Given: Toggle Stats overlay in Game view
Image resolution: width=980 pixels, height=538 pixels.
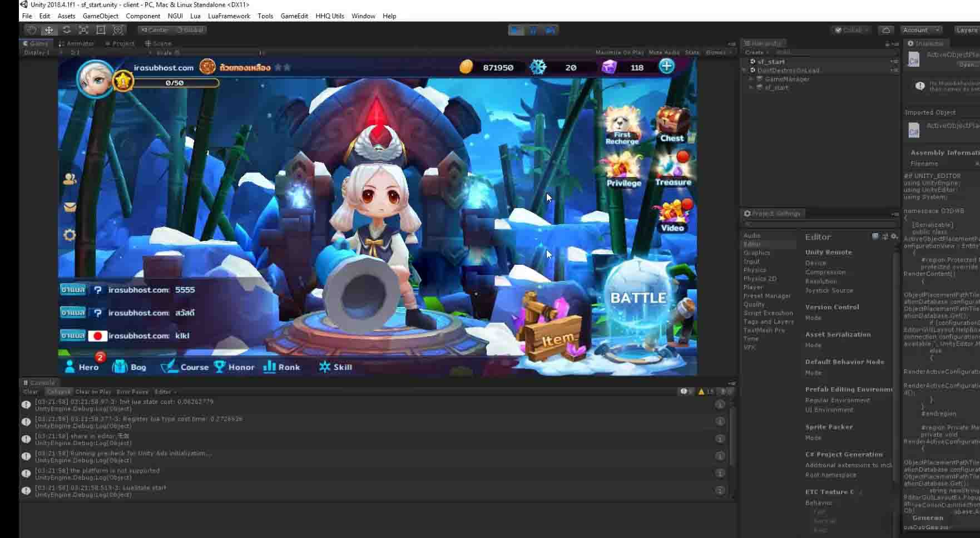Looking at the screenshot, I should pos(692,52).
